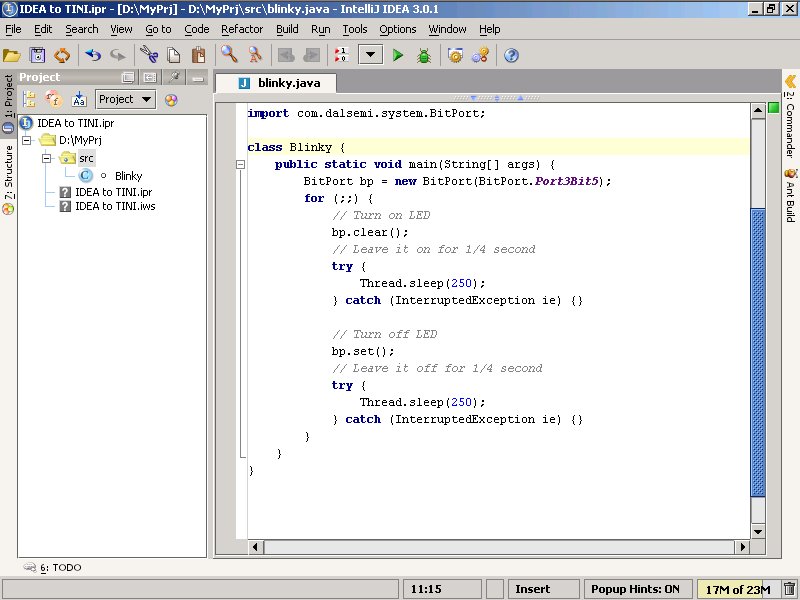Image resolution: width=800 pixels, height=600 pixels.
Task: Click the Save All disk icon
Action: click(38, 55)
